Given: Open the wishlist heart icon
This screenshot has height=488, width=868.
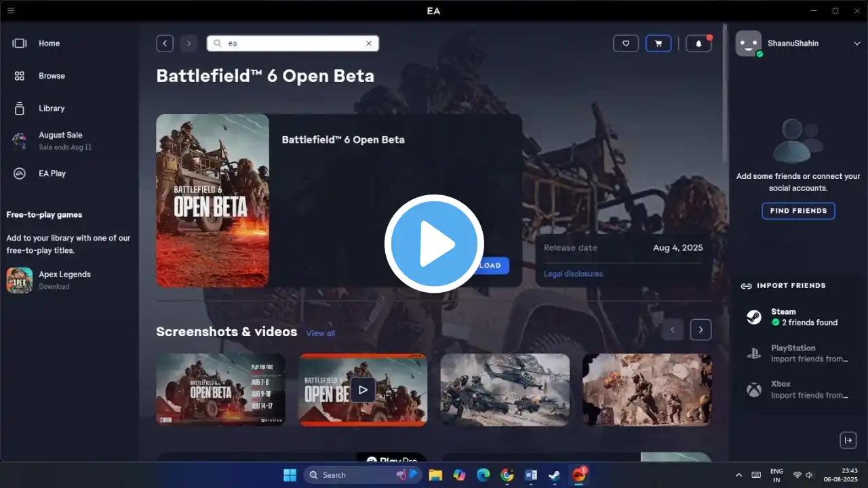Looking at the screenshot, I should click(625, 43).
